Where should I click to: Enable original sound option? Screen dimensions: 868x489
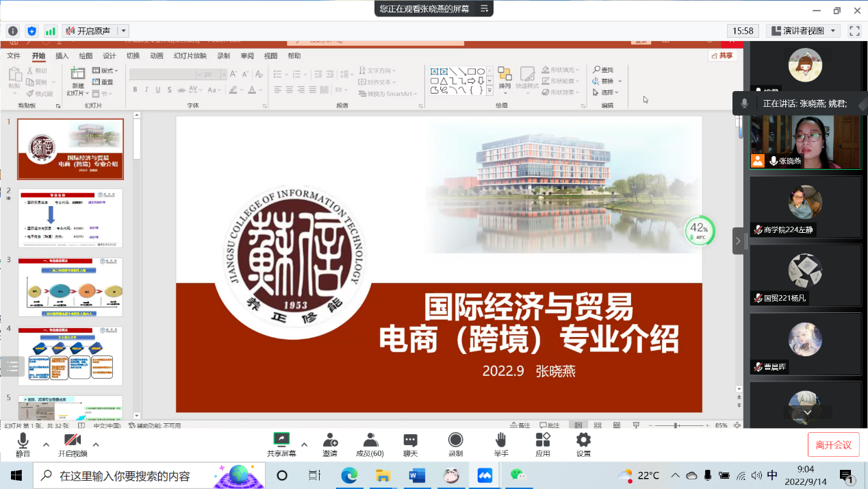pyautogui.click(x=88, y=31)
